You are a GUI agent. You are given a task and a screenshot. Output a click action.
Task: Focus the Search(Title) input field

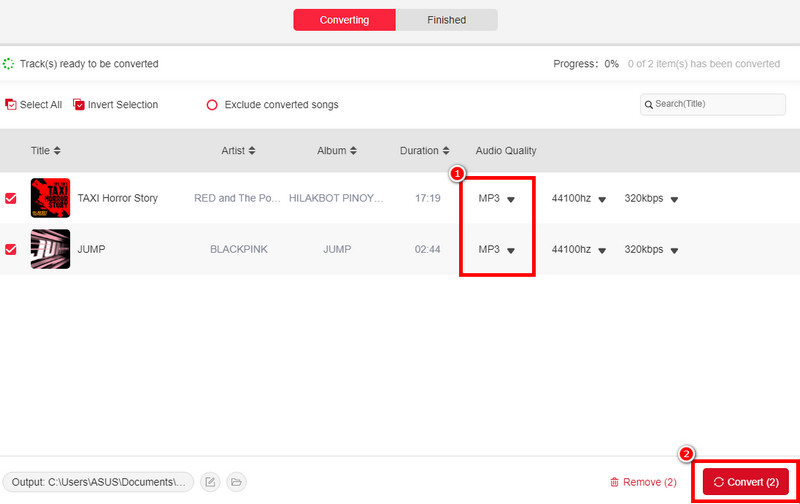(x=713, y=104)
